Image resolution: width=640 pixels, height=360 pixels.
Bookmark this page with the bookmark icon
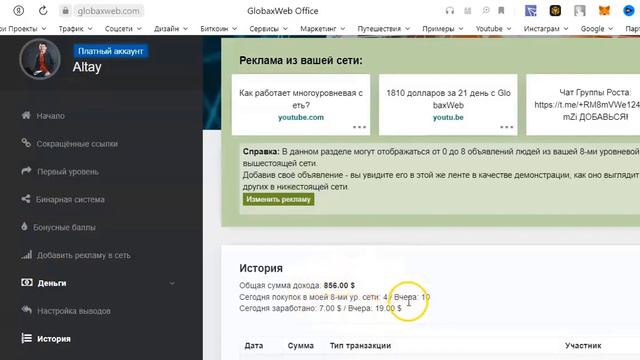click(501, 11)
